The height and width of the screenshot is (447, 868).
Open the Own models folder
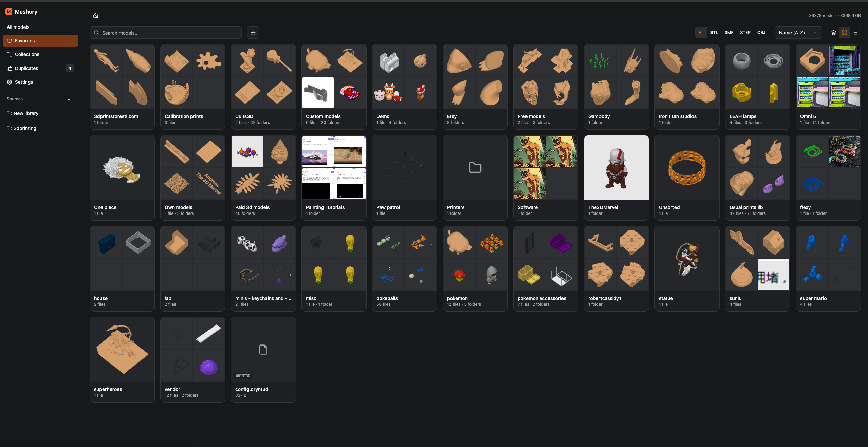pyautogui.click(x=193, y=178)
